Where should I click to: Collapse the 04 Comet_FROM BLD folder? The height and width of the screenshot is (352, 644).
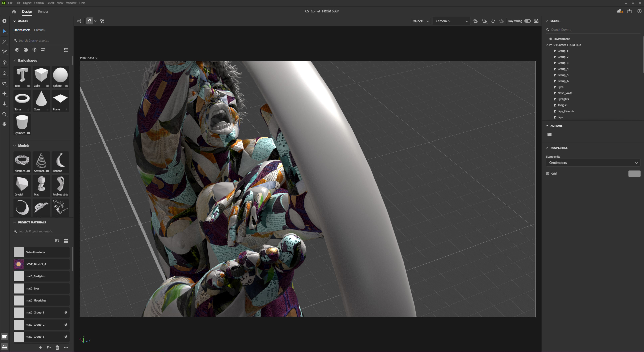pos(547,45)
